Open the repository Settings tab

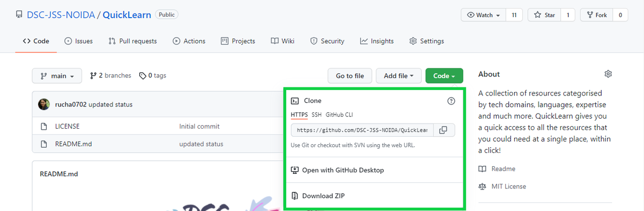(427, 41)
